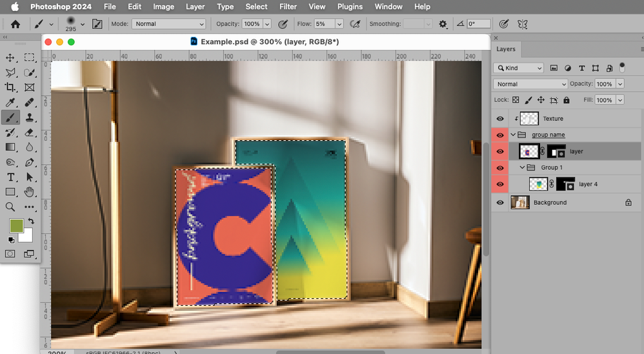
Task: Open the Apple menu
Action: (x=15, y=6)
